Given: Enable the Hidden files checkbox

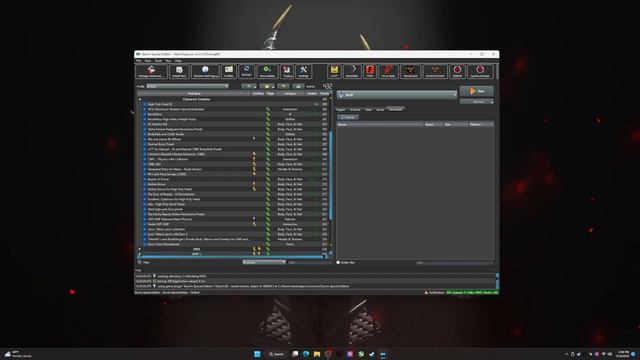Looking at the screenshot, I should pos(338,262).
